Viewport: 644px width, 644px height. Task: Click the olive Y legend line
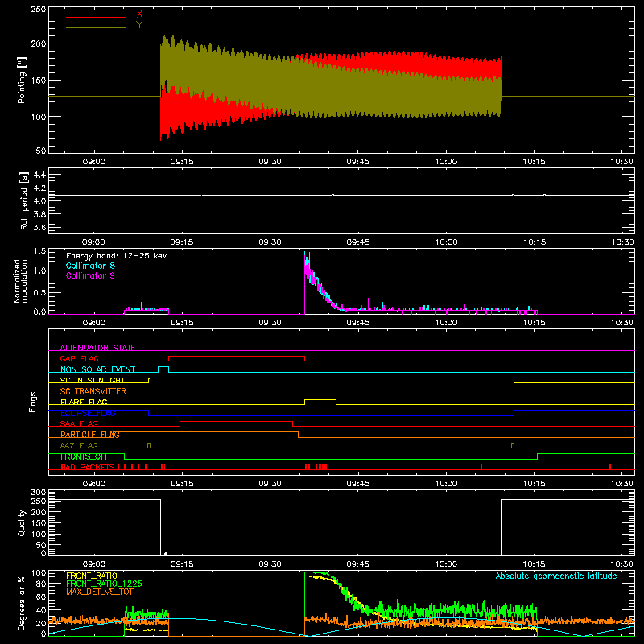pyautogui.click(x=95, y=28)
